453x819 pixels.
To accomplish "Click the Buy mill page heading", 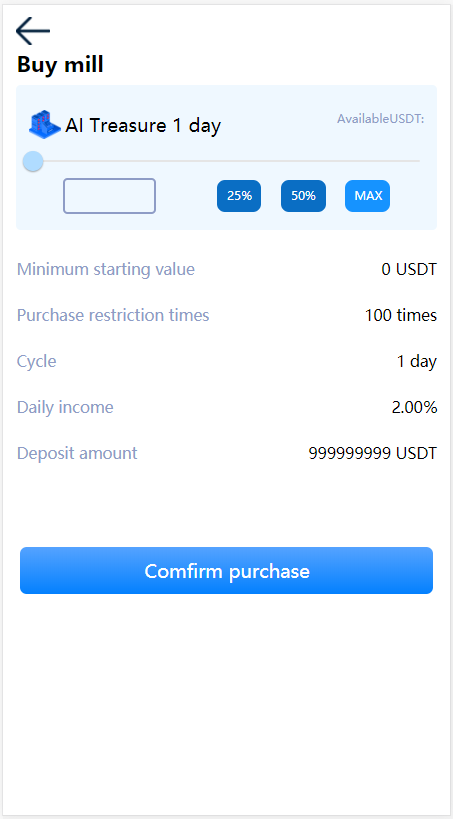I will point(60,64).
